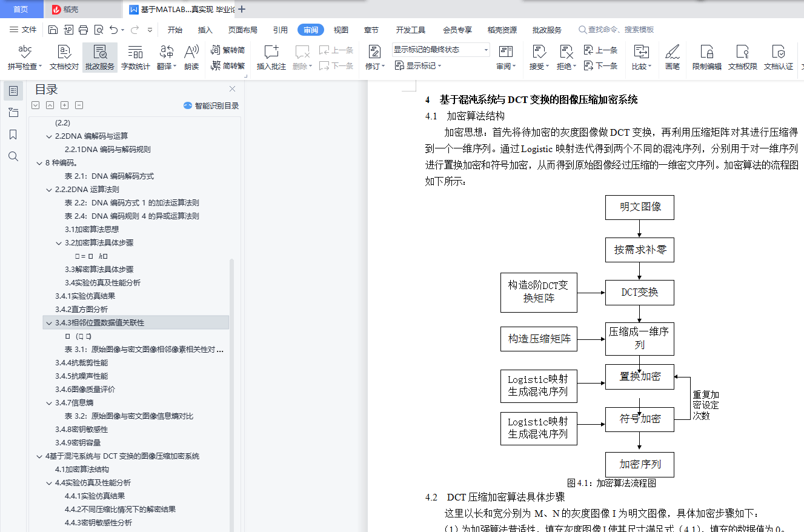Open 文档权限 document permissions
Image resolution: width=804 pixels, height=532 pixels.
pyautogui.click(x=743, y=58)
